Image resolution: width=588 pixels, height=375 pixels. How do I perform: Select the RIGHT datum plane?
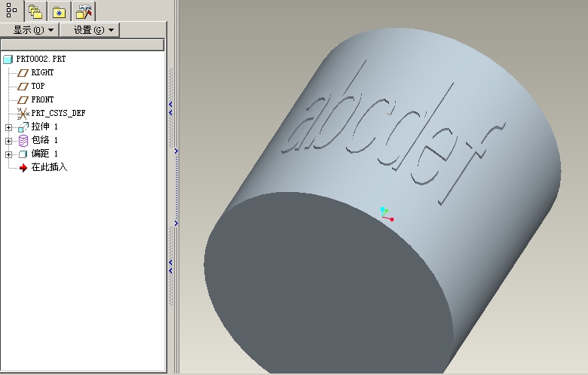(x=42, y=73)
